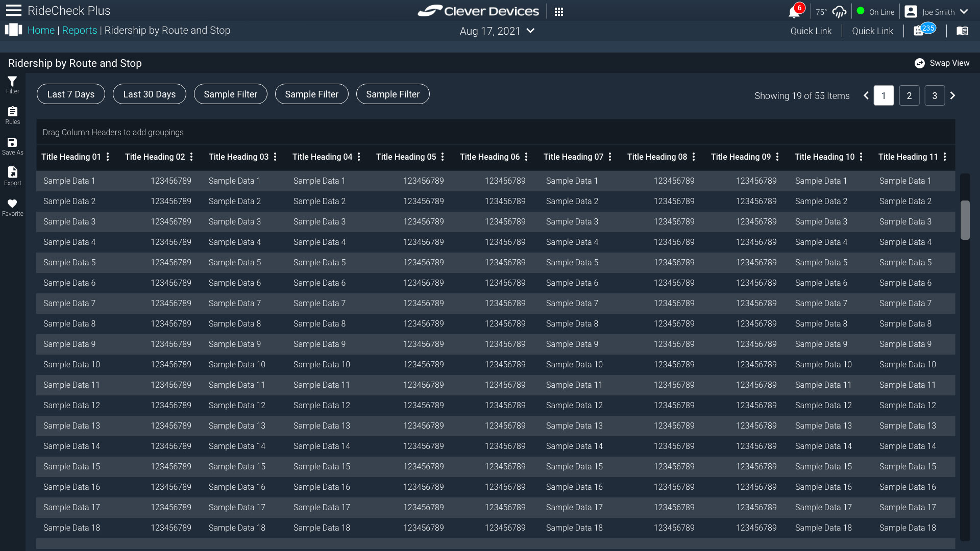Open the Filter tool in sidebar
The image size is (980, 551).
[13, 85]
